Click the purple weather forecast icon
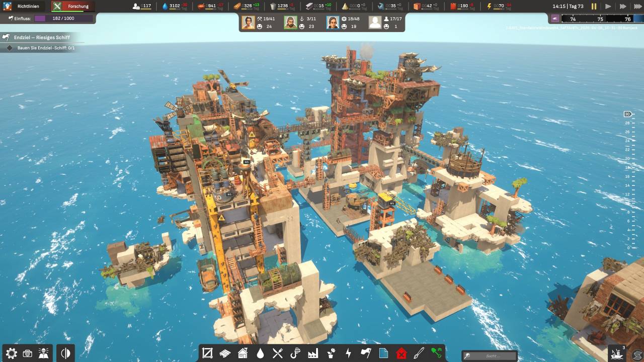 pos(555,19)
